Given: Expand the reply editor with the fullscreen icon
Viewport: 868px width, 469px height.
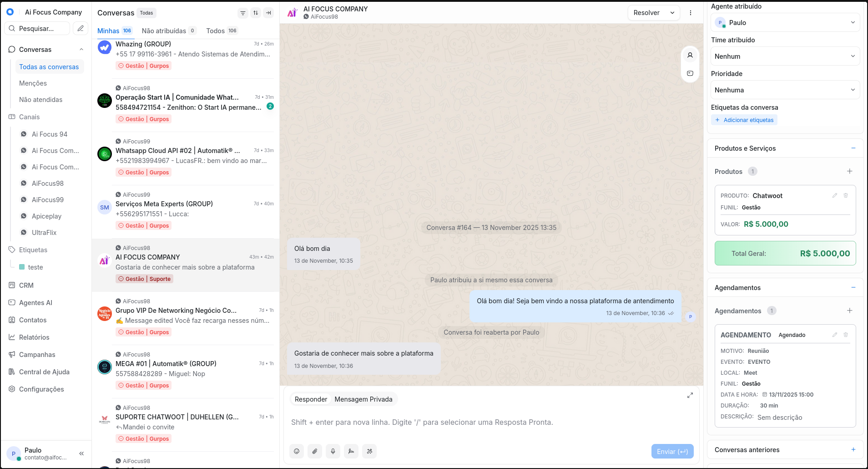Looking at the screenshot, I should click(690, 395).
